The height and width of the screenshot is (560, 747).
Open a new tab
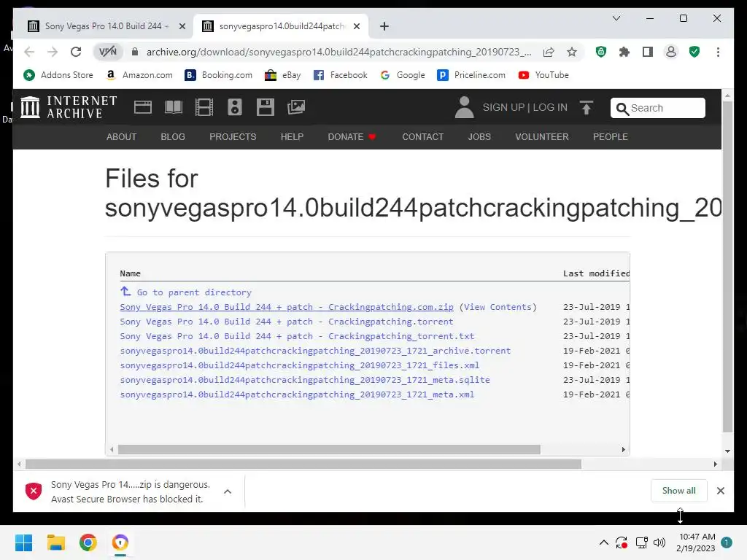coord(384,26)
